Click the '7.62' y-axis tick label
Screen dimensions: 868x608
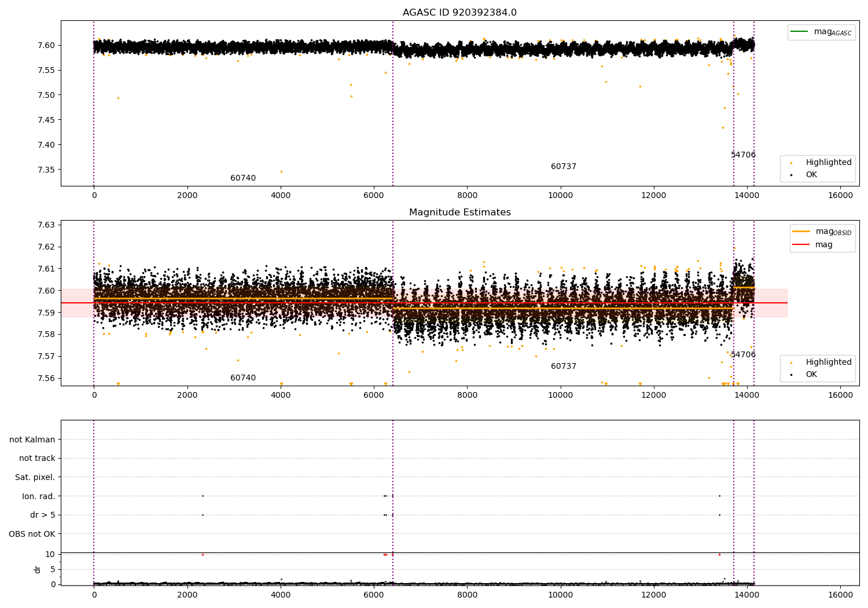tap(46, 247)
